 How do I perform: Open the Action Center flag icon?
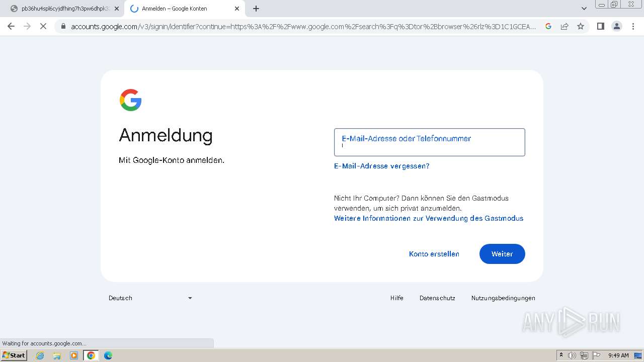pos(596,355)
